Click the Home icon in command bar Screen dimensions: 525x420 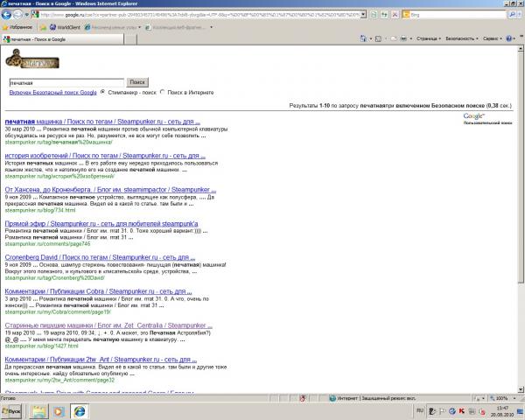363,38
